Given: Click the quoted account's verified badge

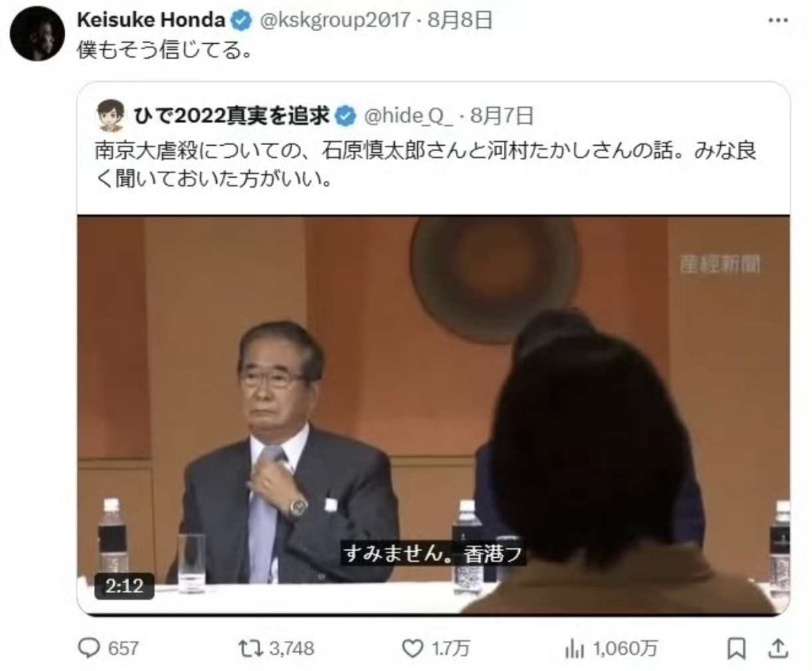Looking at the screenshot, I should point(345,116).
